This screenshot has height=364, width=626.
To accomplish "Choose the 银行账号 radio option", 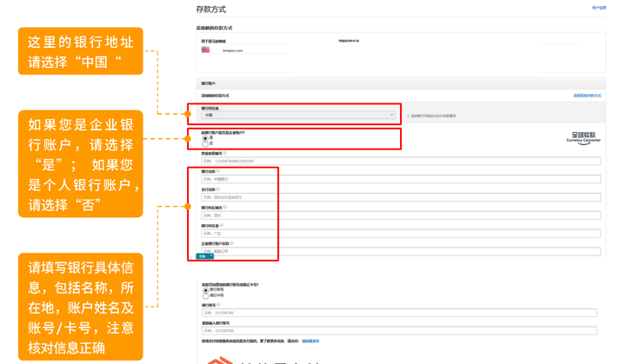I will pyautogui.click(x=205, y=290).
